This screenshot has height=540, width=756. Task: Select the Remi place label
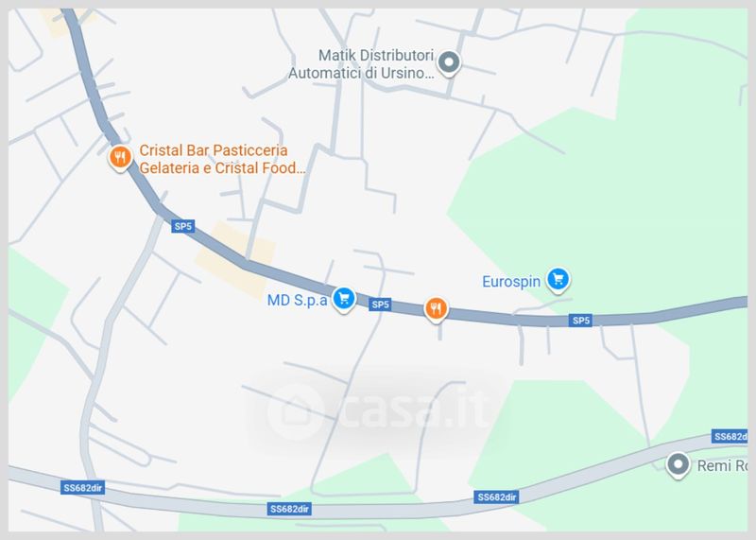[x=722, y=465]
